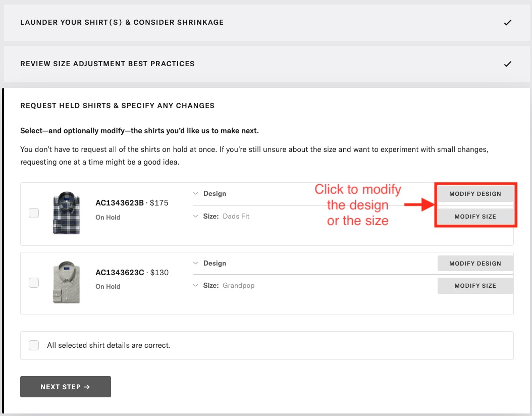Click the checkmark on Review Size Adjustment step
This screenshot has width=532, height=416.
[x=508, y=64]
